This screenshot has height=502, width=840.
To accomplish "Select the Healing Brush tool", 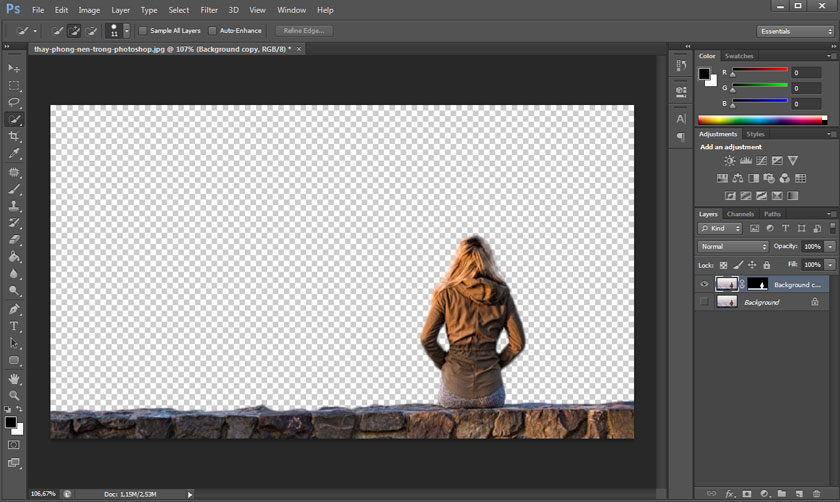I will [14, 173].
